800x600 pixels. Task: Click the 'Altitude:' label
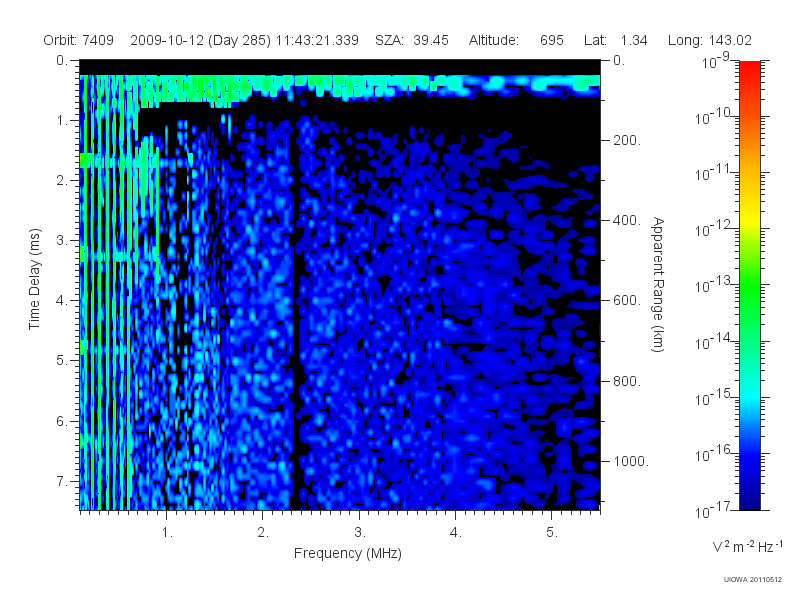tap(494, 40)
